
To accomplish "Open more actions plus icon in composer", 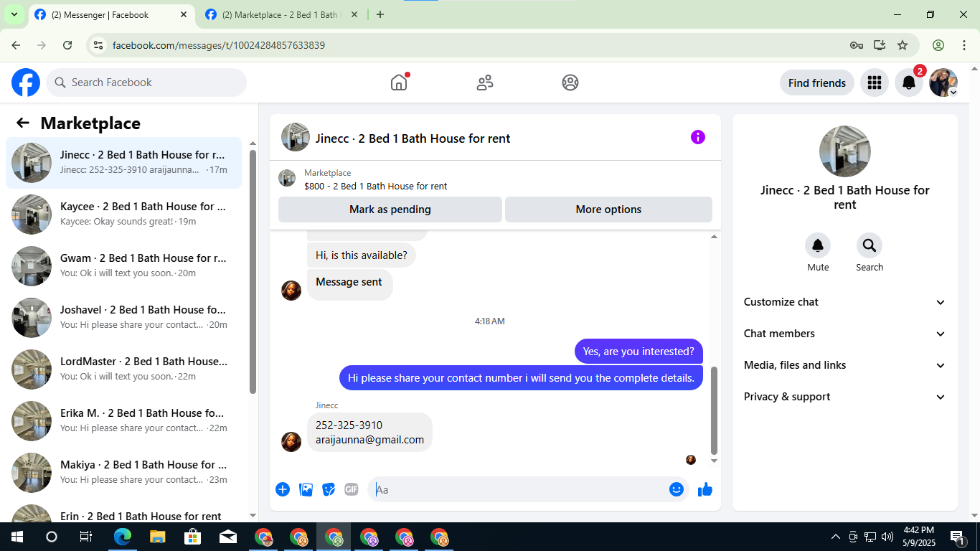I will pos(283,489).
